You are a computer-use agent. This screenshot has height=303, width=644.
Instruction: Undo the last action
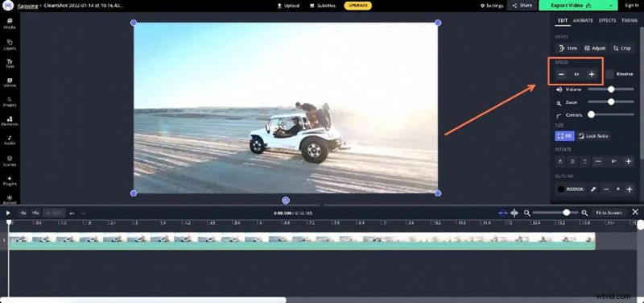(72, 213)
